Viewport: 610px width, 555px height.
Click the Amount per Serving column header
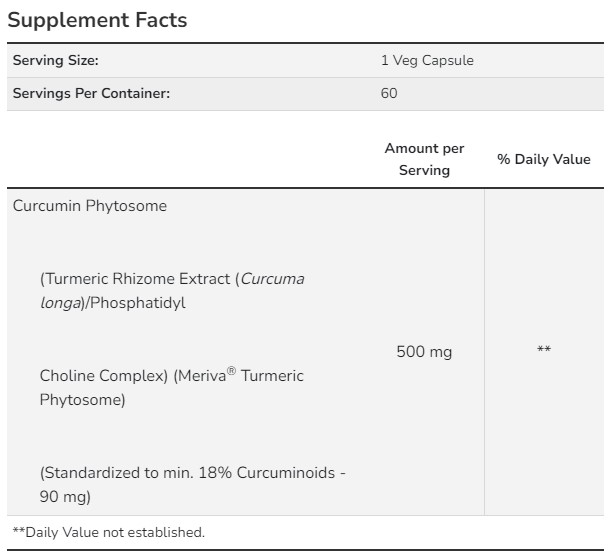click(x=424, y=159)
